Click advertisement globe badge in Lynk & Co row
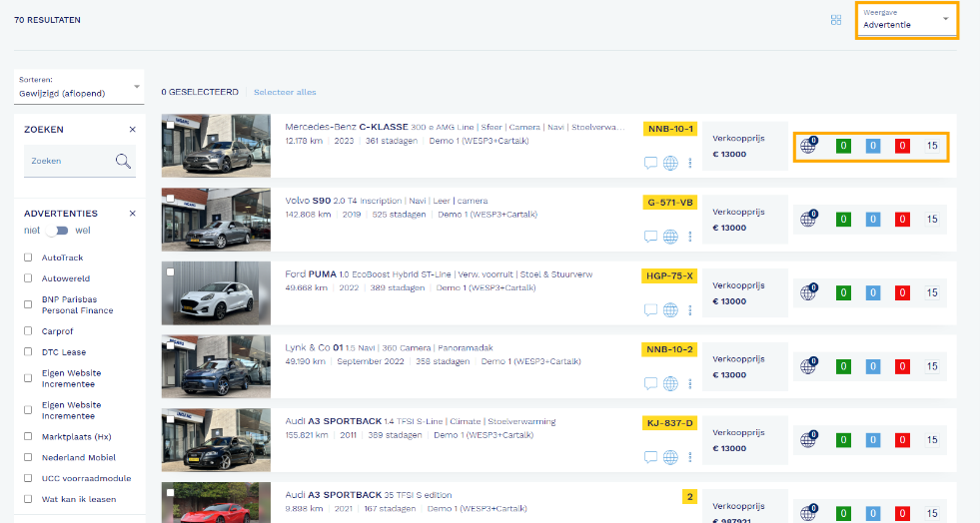This screenshot has height=523, width=980. pyautogui.click(x=809, y=366)
